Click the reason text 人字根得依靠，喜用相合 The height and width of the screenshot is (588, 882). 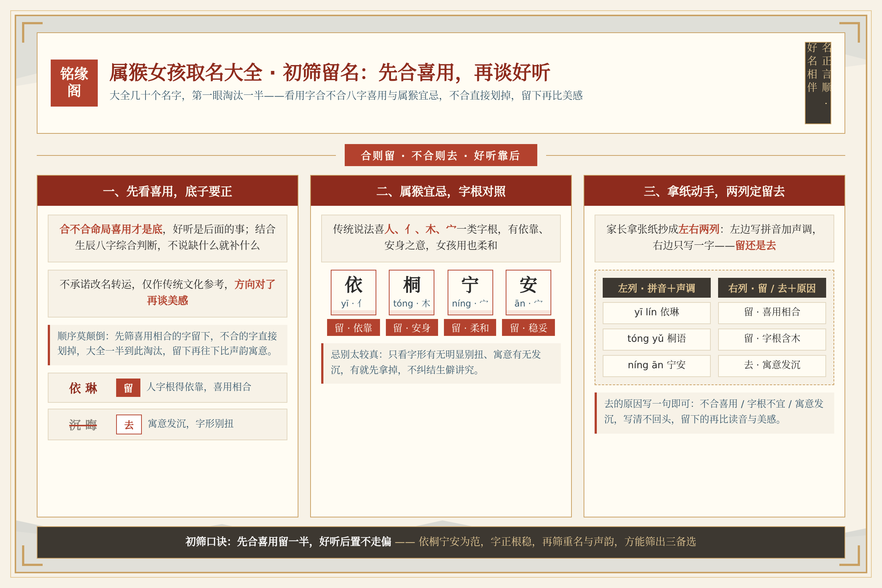[199, 387]
